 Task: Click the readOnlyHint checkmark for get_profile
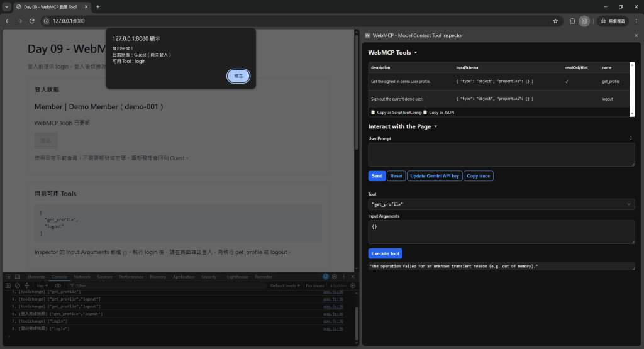pos(567,82)
